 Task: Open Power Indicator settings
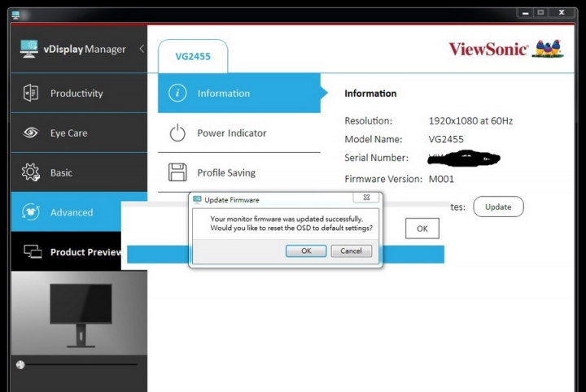[239, 133]
